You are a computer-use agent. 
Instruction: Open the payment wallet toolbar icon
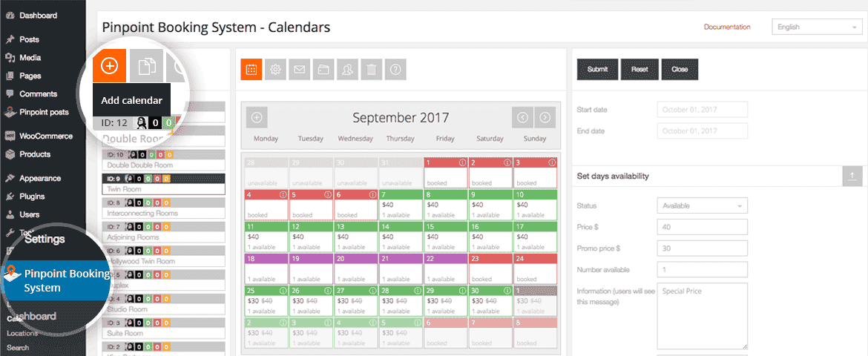click(x=323, y=70)
